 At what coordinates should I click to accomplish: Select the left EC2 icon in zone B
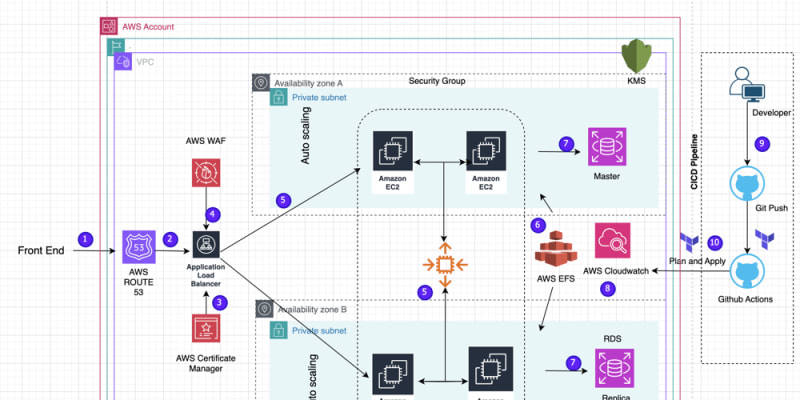(392, 375)
